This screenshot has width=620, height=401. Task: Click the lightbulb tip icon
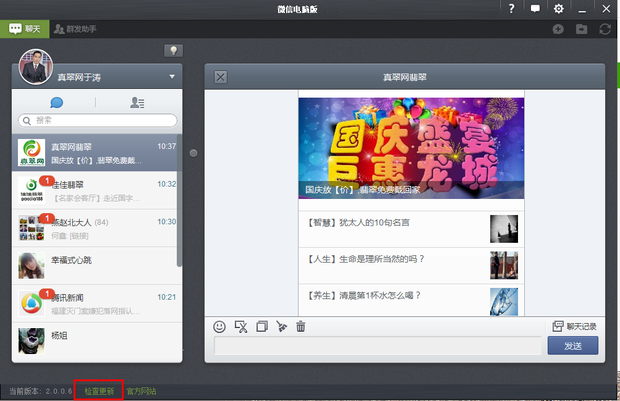[173, 50]
